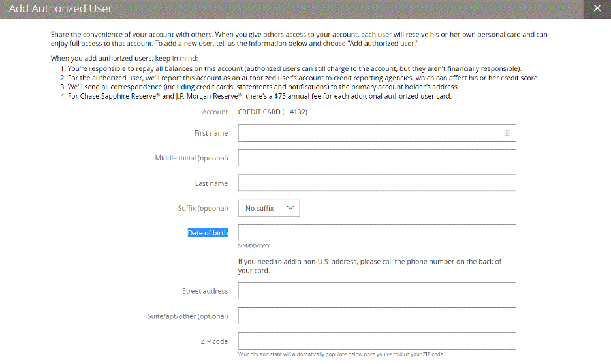
Task: Click the highlighted Date of birth label
Action: tap(208, 233)
